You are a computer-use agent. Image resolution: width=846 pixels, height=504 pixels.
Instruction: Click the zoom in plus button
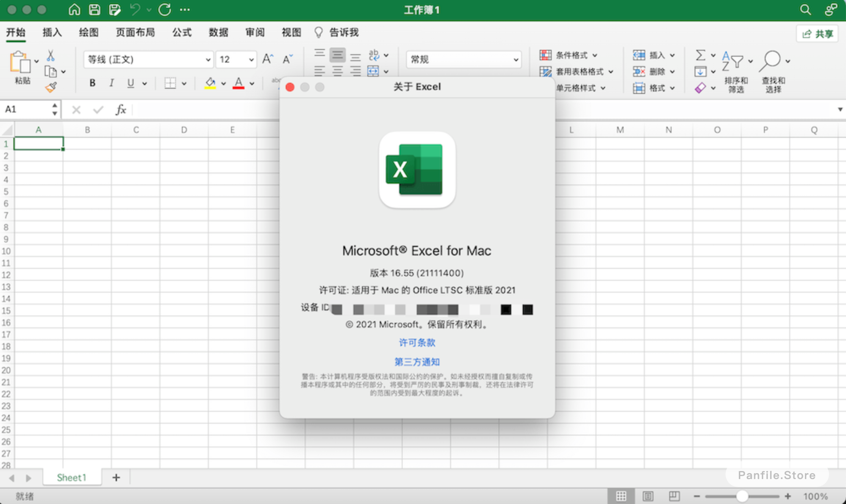tap(788, 496)
